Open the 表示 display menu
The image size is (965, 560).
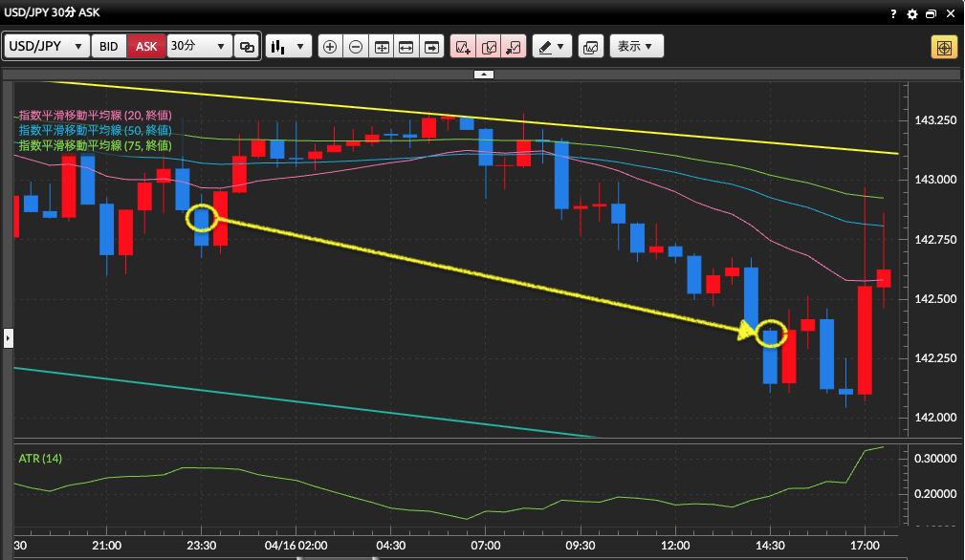636,46
